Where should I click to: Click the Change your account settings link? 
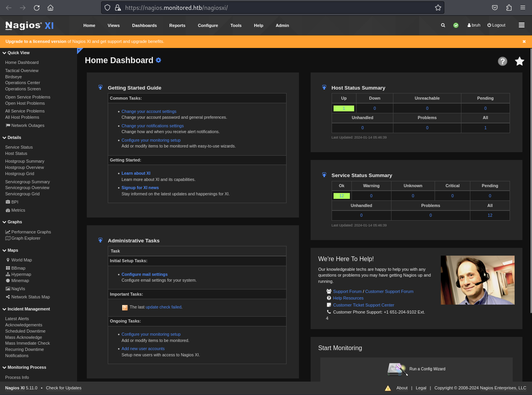tap(149, 112)
